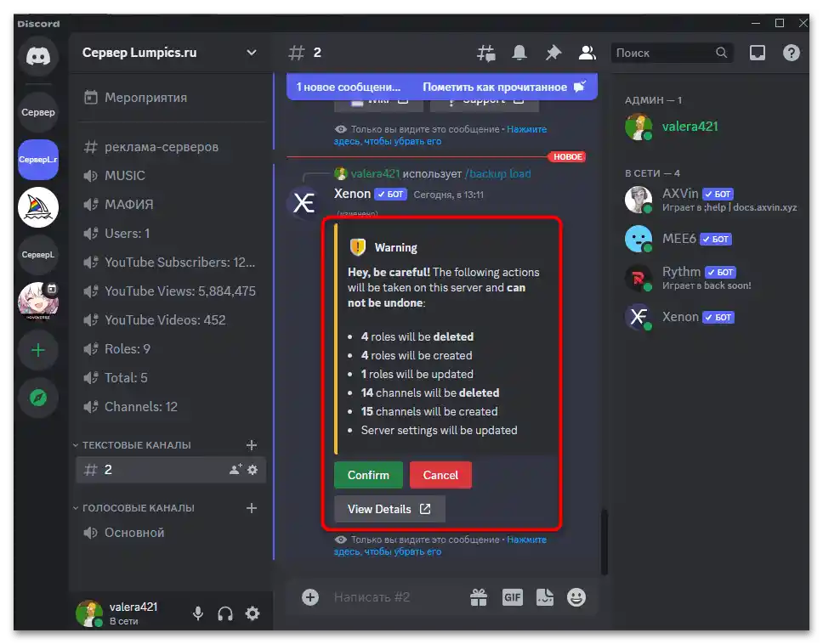823x644 pixels.
Task: Click search magnifier icon
Action: tap(722, 53)
